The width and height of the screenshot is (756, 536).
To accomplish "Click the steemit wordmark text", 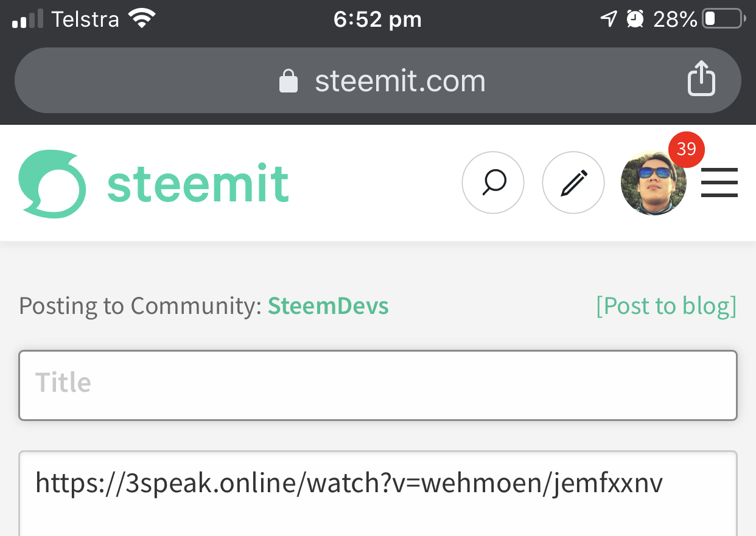I will [198, 183].
